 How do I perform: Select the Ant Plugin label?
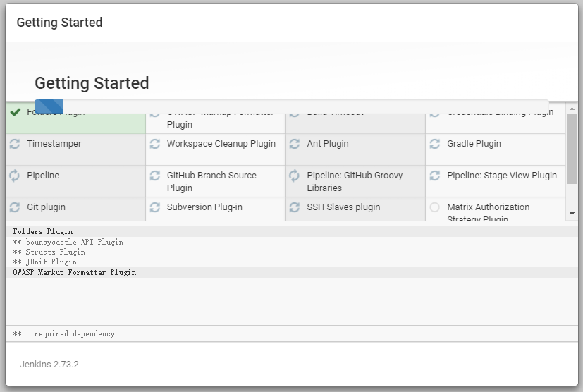pos(328,144)
